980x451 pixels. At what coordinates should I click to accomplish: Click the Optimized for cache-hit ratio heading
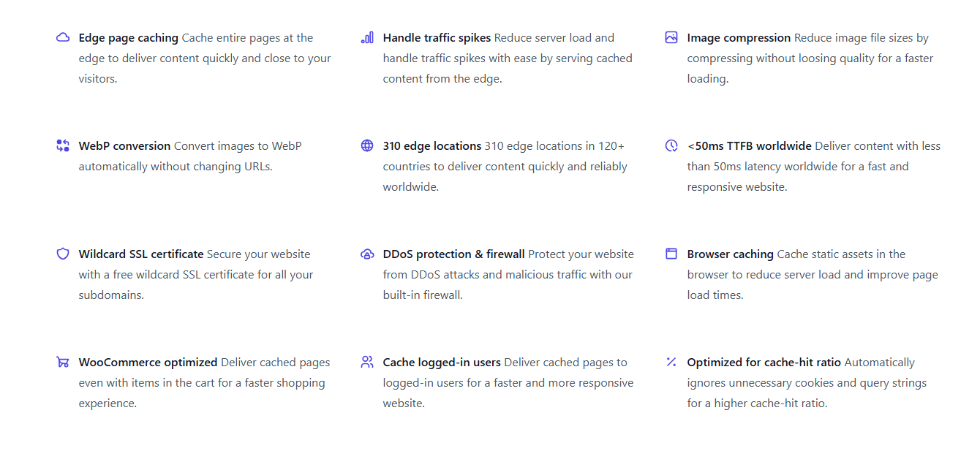point(764,363)
